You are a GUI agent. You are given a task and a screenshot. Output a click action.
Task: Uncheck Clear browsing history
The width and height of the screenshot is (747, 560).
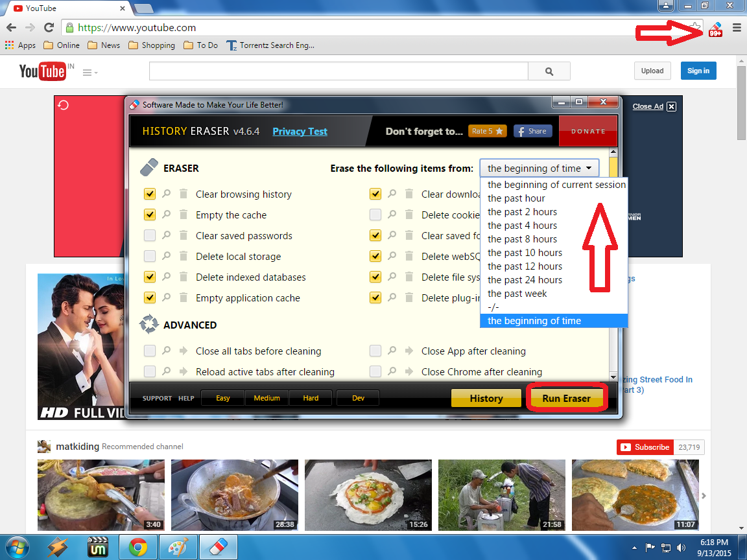point(150,194)
